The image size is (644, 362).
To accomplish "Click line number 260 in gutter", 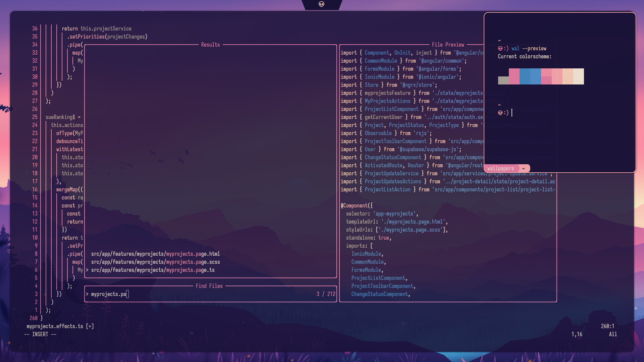I will click(x=34, y=318).
